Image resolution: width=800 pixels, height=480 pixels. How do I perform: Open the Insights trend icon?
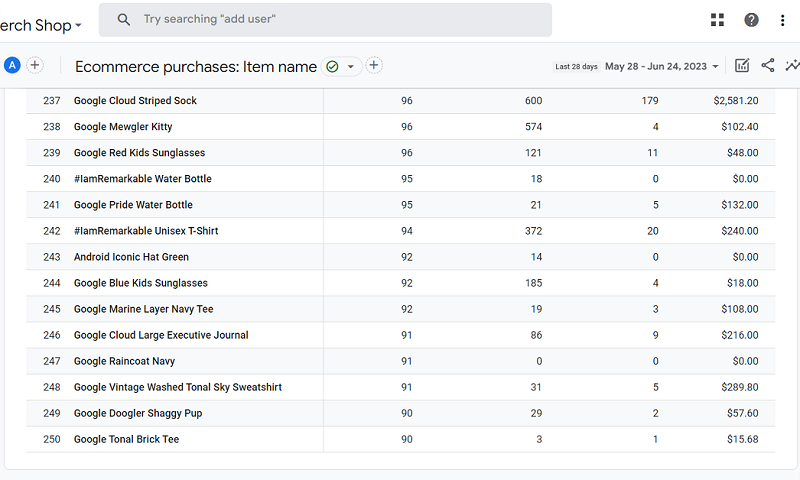pyautogui.click(x=792, y=66)
